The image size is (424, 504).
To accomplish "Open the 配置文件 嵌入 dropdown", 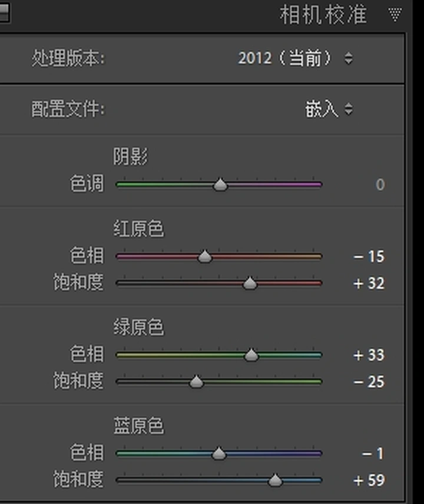I will [x=329, y=109].
